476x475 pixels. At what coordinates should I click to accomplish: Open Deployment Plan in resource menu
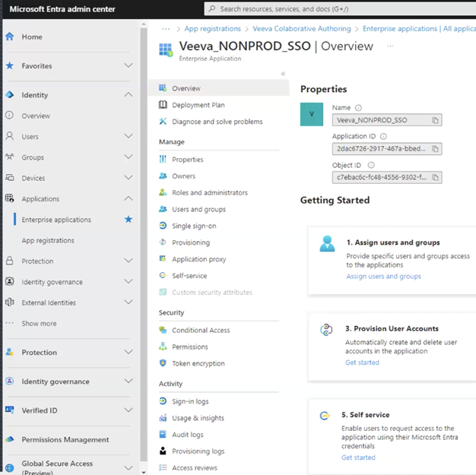tap(198, 105)
